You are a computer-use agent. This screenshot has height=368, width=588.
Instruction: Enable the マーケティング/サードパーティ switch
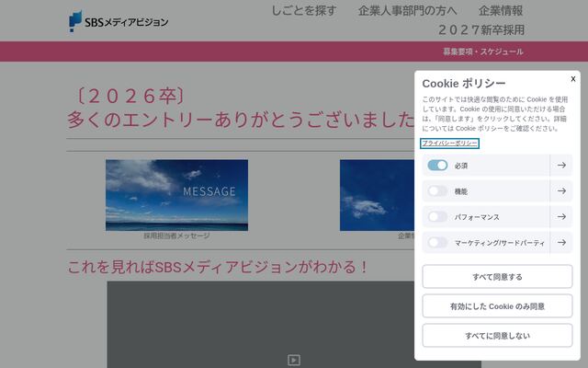(437, 243)
